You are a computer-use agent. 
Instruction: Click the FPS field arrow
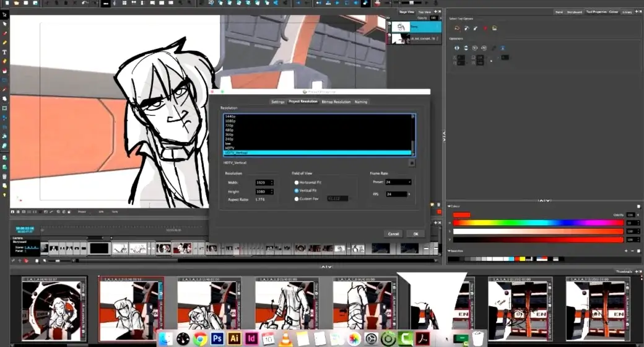pos(409,194)
